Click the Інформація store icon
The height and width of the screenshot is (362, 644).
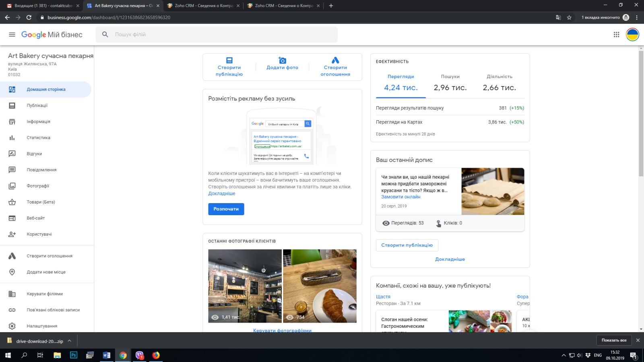click(12, 121)
